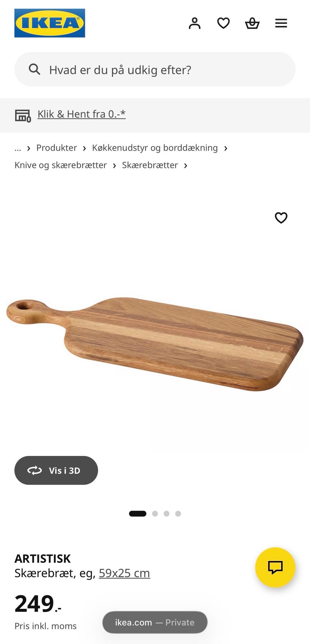
Task: Open the shopping basket icon
Action: pyautogui.click(x=252, y=23)
